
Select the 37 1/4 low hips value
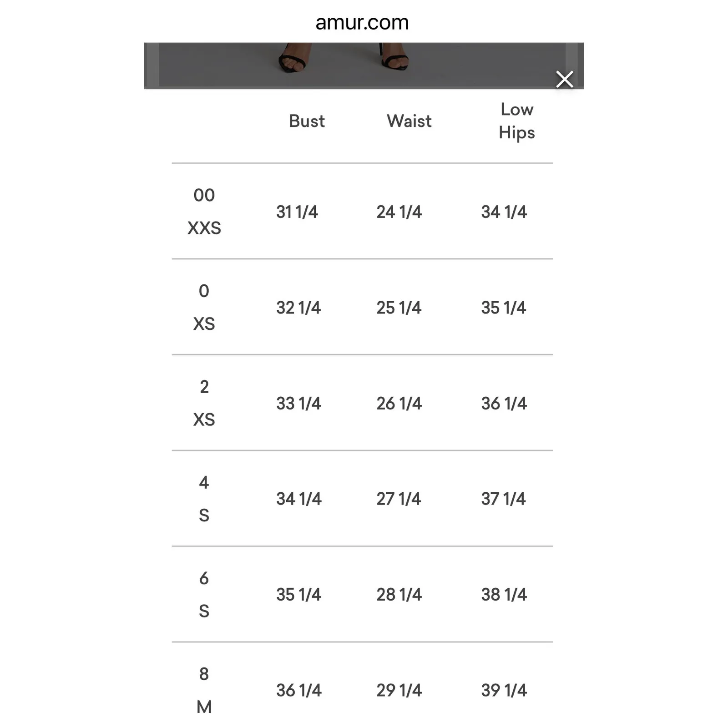503,499
